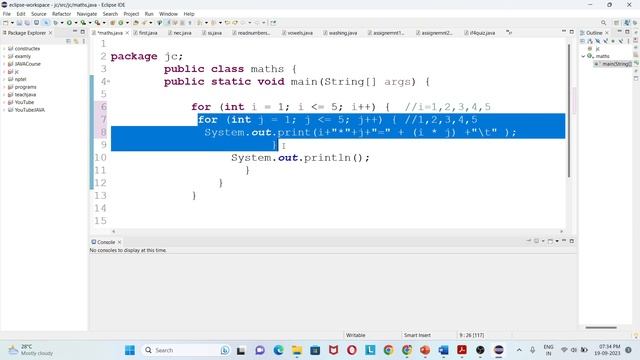Show the hidden editor tabs list
This screenshot has width=640, height=360.
click(509, 33)
